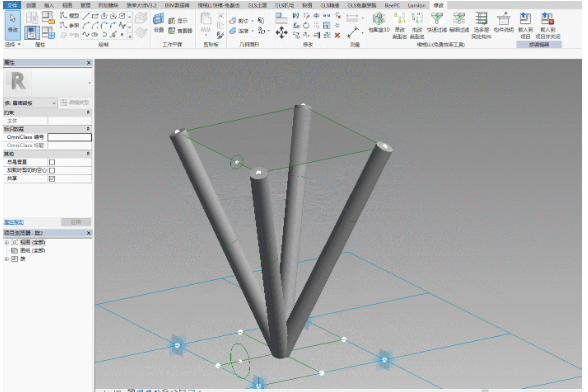Click the top profile circle on the model
588x392 pixels.
237,162
